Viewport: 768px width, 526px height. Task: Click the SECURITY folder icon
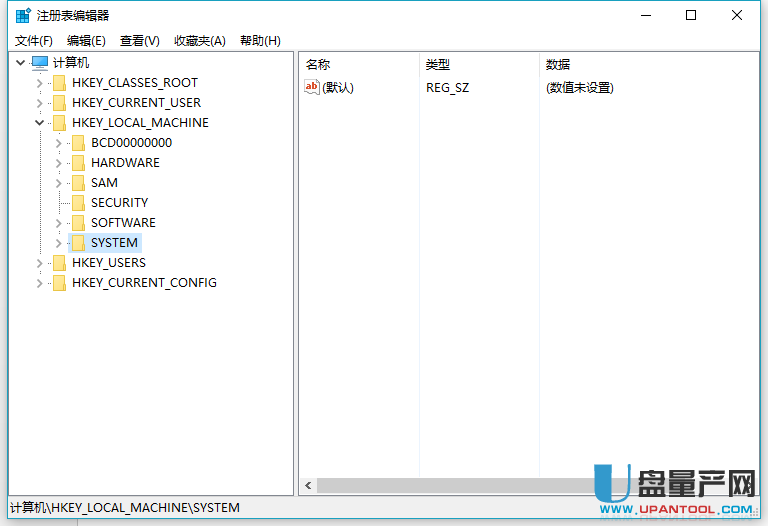(78, 203)
